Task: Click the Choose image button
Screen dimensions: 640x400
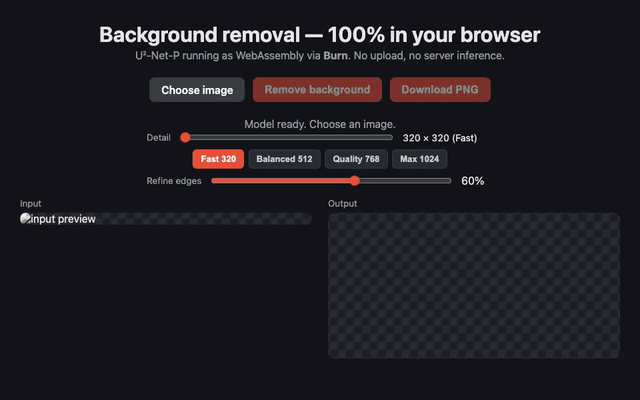Action: tap(197, 90)
